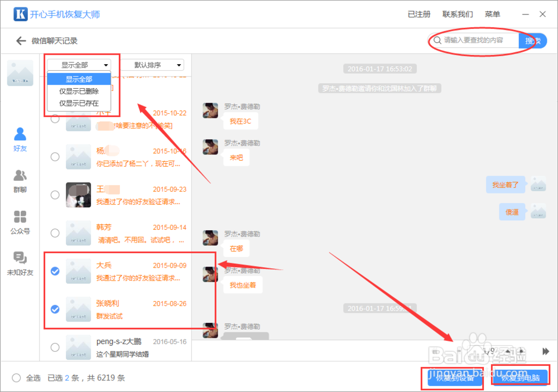Click the magnifier icon in search box
Screen dimensions: 558x392
pos(437,40)
